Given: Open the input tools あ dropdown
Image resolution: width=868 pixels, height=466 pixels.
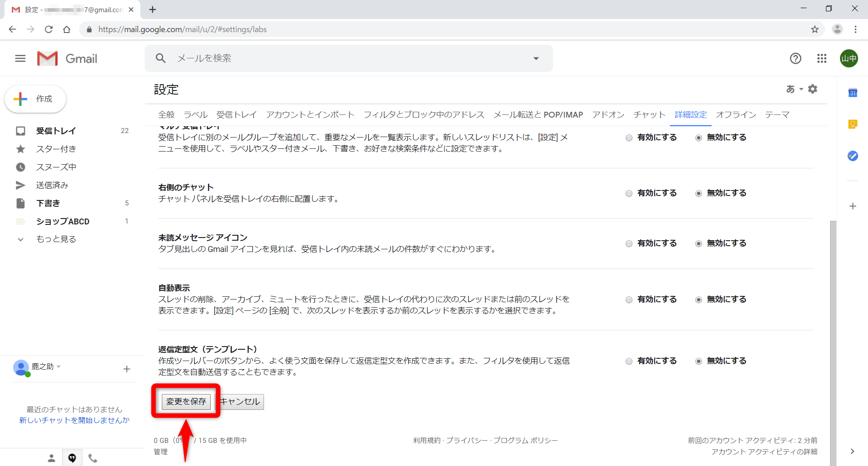Looking at the screenshot, I should click(x=794, y=89).
